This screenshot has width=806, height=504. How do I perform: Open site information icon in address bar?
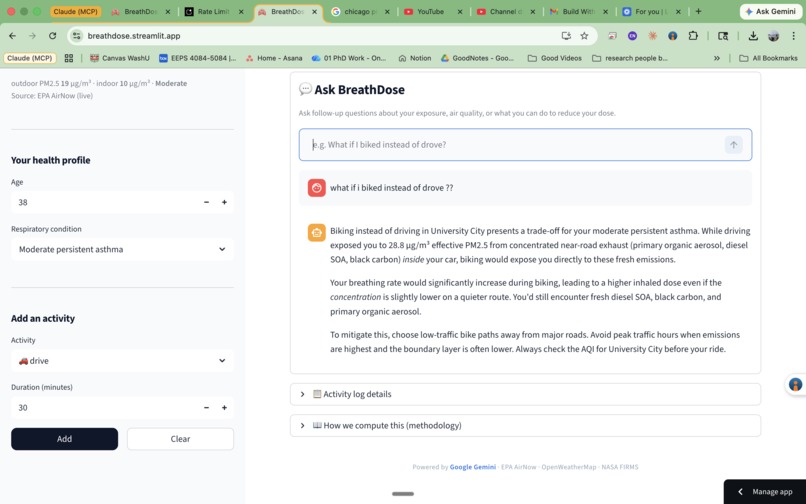(x=77, y=36)
